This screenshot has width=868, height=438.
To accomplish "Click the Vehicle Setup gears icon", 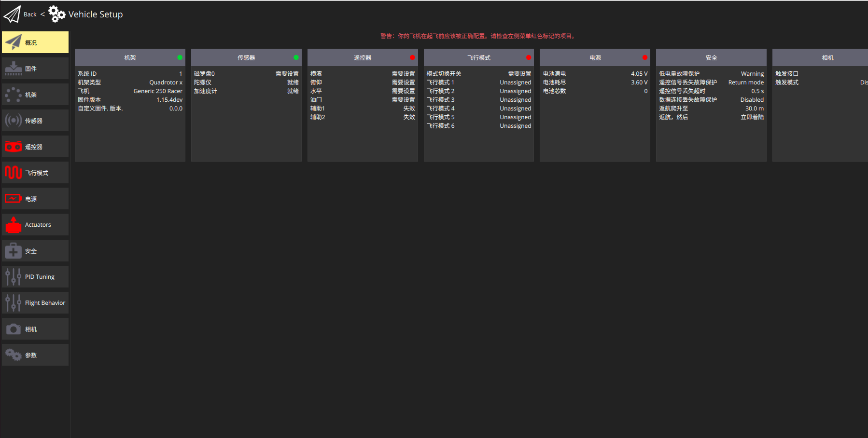I will click(x=57, y=14).
